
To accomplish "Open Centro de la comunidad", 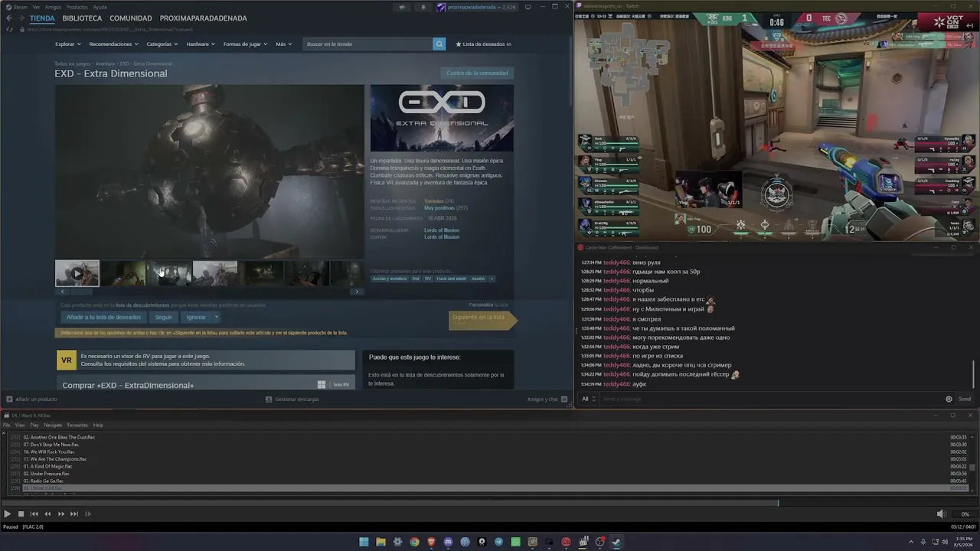I will click(477, 73).
